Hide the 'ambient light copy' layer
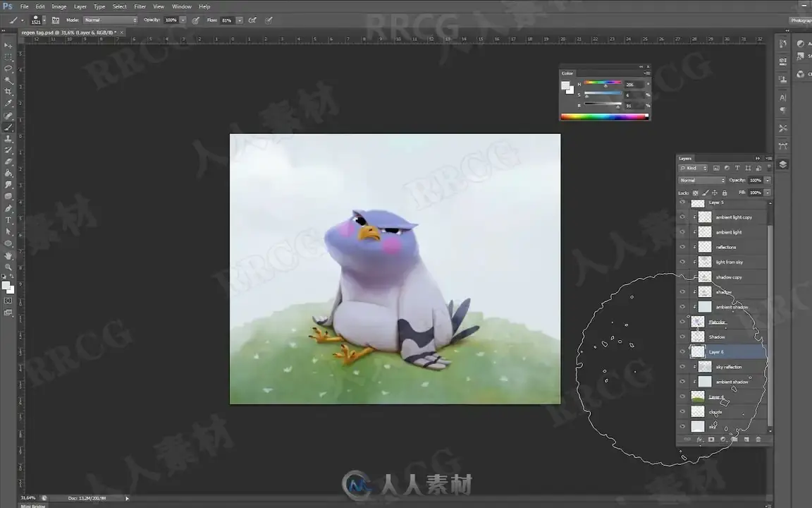The image size is (812, 508). point(682,217)
